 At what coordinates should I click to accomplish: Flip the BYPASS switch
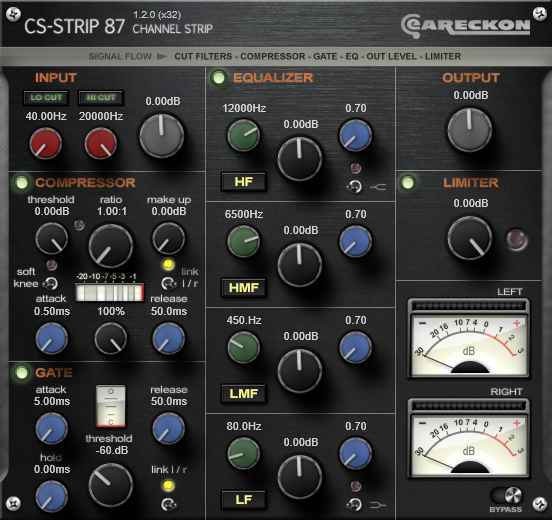point(506,496)
